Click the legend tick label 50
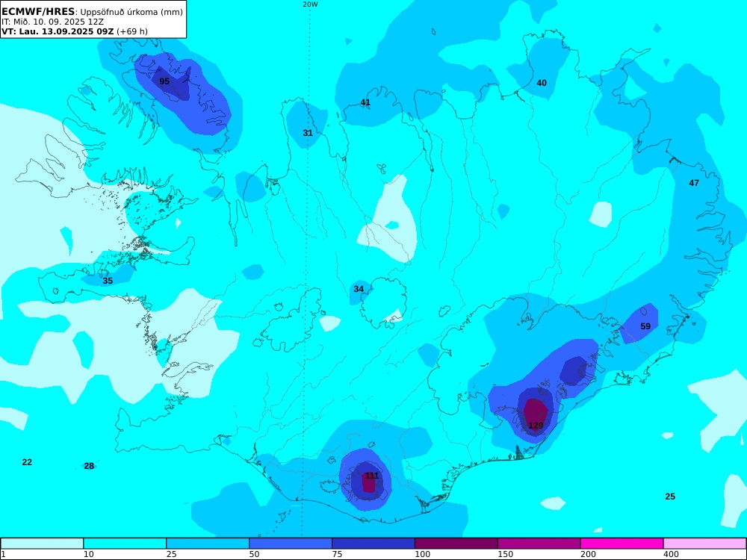 (x=255, y=554)
